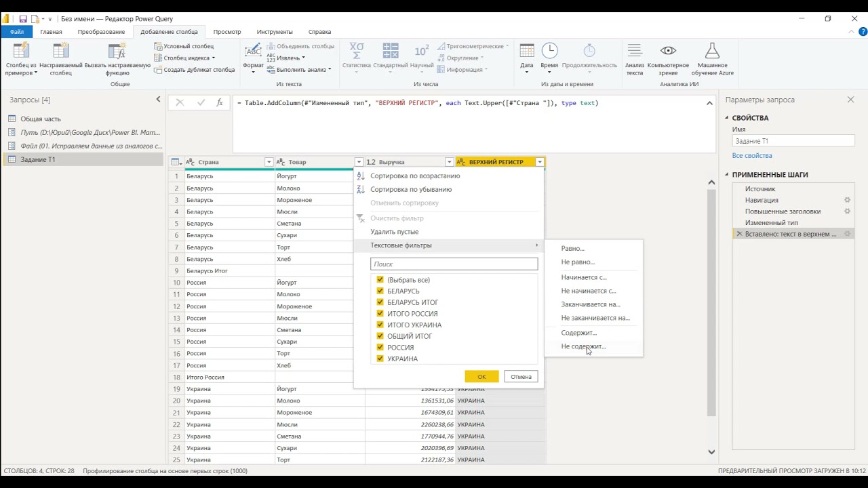This screenshot has width=868, height=488.
Task: Click the Azure Machine Learning flask icon
Action: [712, 51]
